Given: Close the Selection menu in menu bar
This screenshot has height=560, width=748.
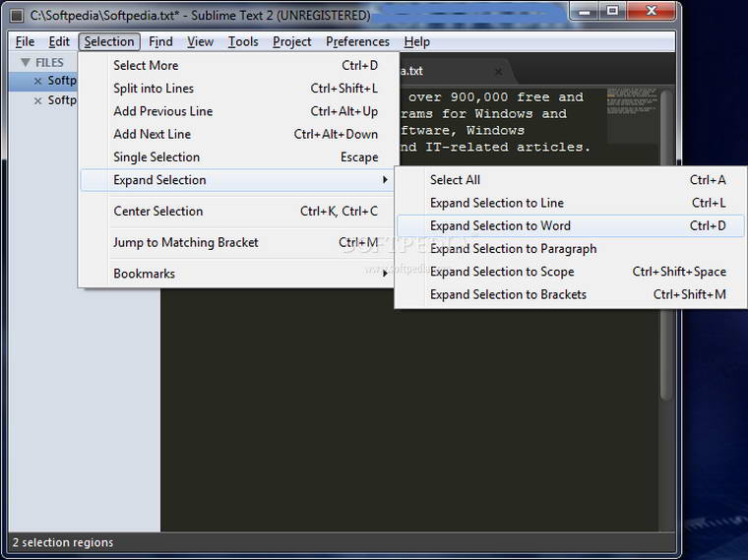Looking at the screenshot, I should click(x=109, y=42).
